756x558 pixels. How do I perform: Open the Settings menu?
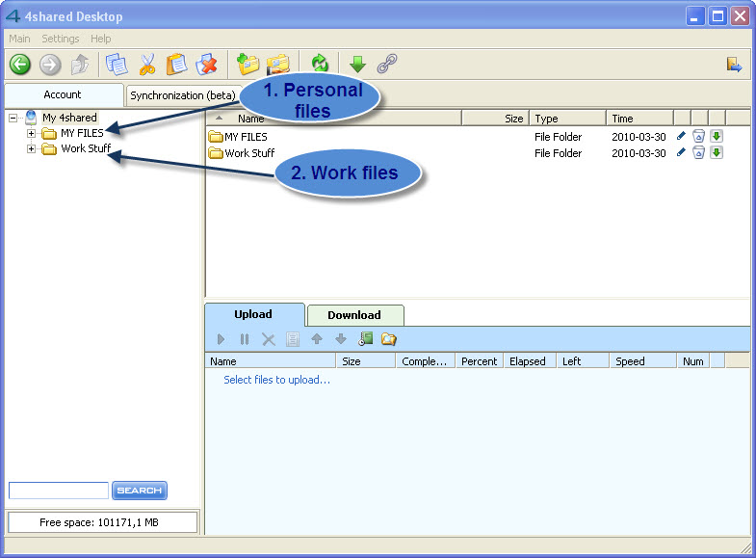click(x=61, y=39)
